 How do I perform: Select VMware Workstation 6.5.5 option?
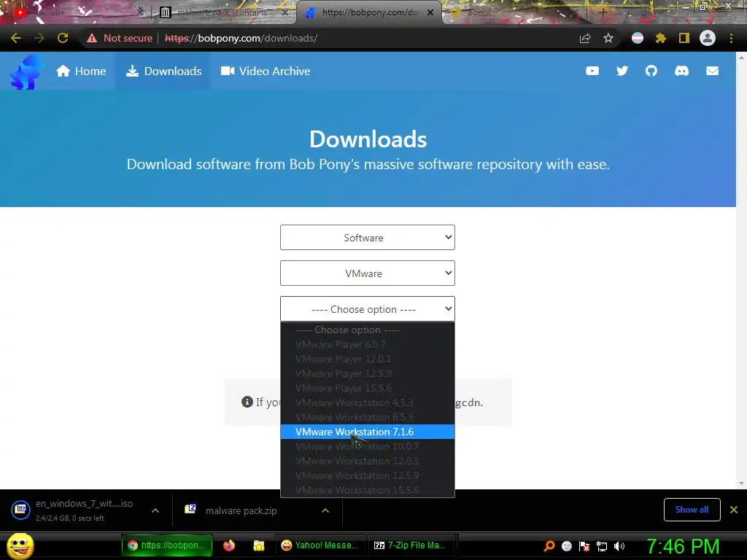pyautogui.click(x=368, y=417)
